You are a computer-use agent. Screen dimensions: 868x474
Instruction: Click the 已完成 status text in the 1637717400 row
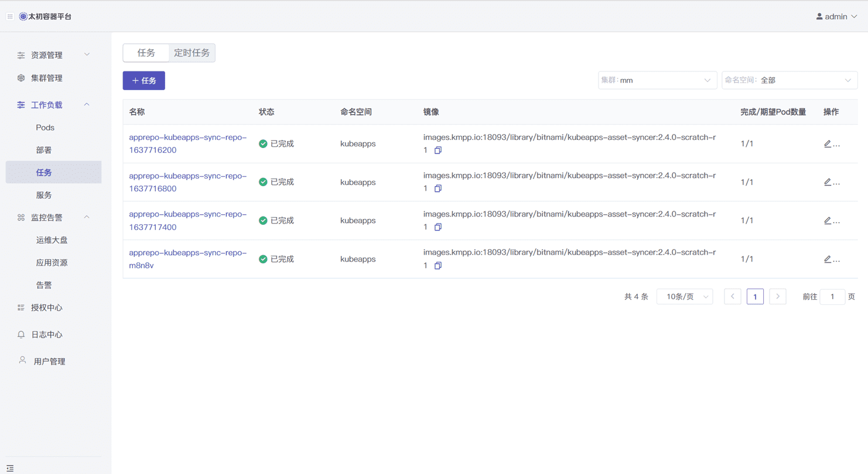[282, 221]
